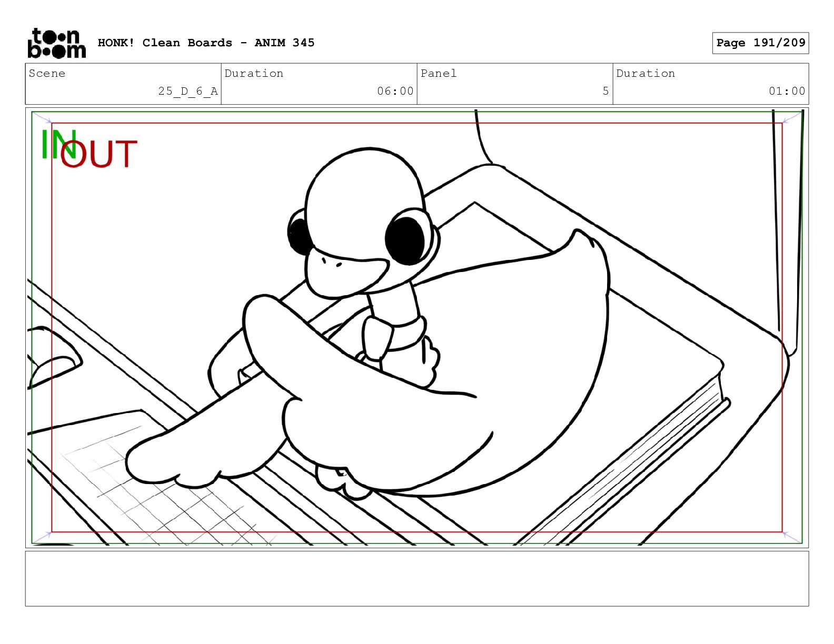Screen dimensions: 834x644
Task: Click the empty notes box under the panel
Action: coord(417,579)
